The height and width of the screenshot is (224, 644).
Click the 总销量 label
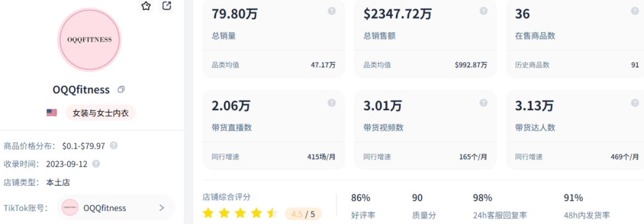(224, 36)
